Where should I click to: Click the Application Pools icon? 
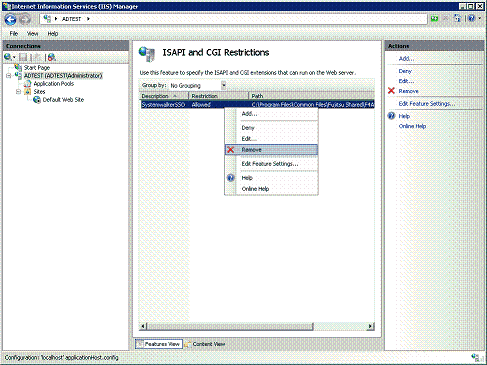pos(27,84)
